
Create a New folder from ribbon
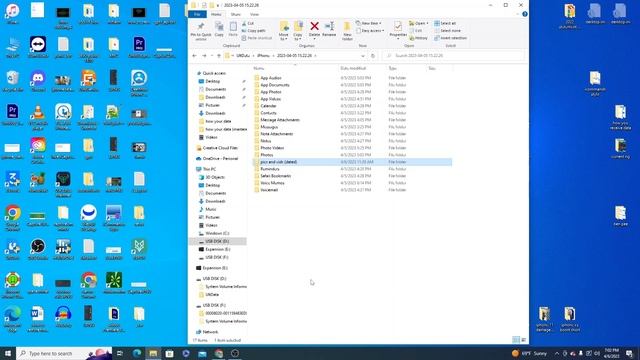click(347, 31)
